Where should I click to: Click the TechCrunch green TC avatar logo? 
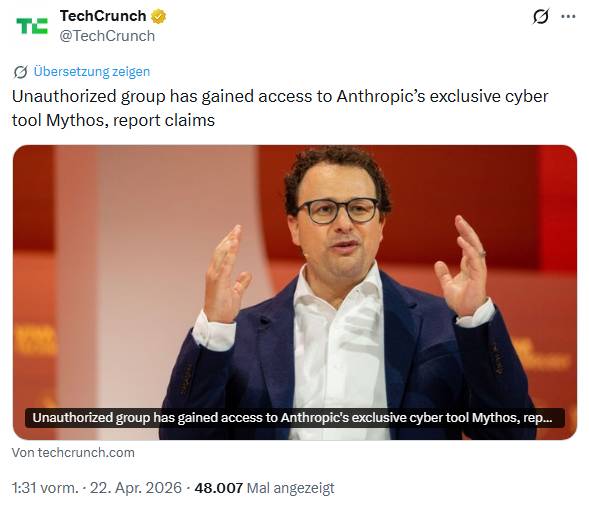(32, 26)
